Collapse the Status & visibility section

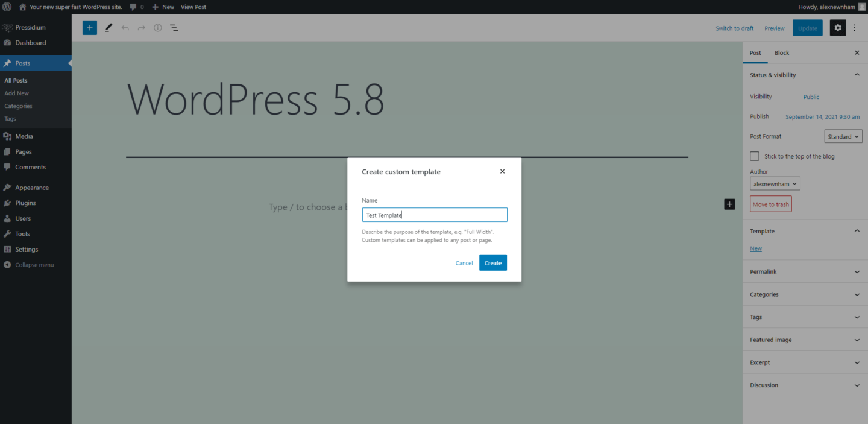click(805, 75)
